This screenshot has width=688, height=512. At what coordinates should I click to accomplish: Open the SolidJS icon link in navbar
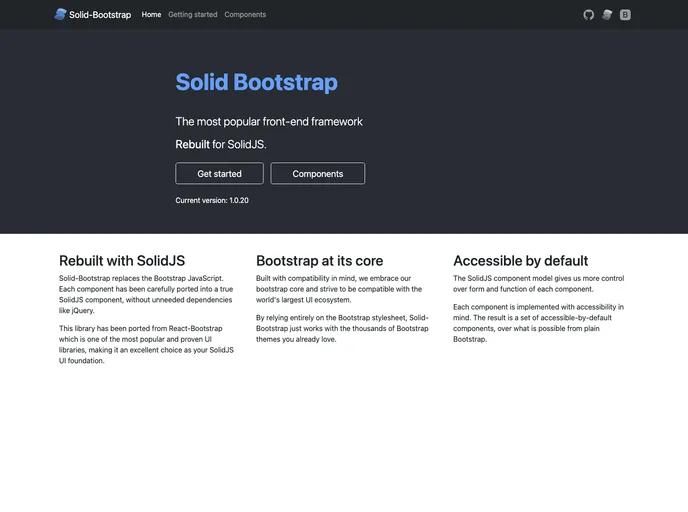click(607, 15)
